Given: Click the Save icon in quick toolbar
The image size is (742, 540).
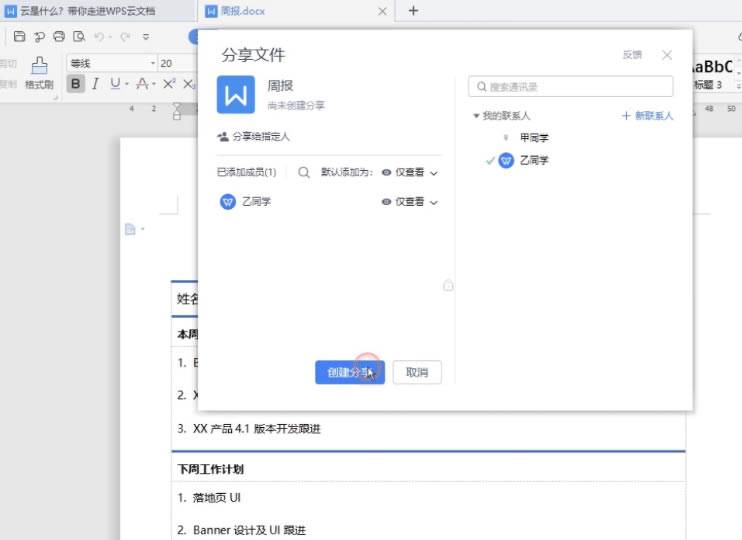Looking at the screenshot, I should click(x=19, y=37).
